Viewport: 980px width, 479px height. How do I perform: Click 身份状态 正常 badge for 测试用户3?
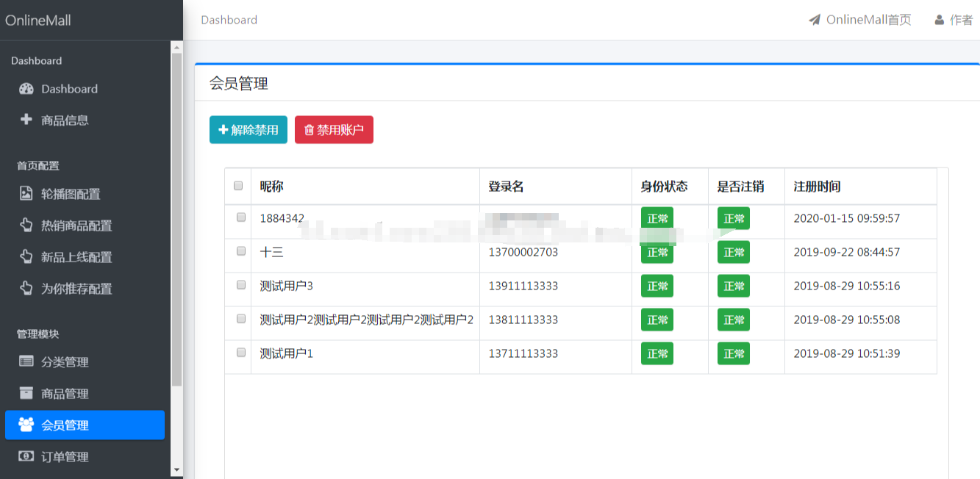[x=657, y=286]
